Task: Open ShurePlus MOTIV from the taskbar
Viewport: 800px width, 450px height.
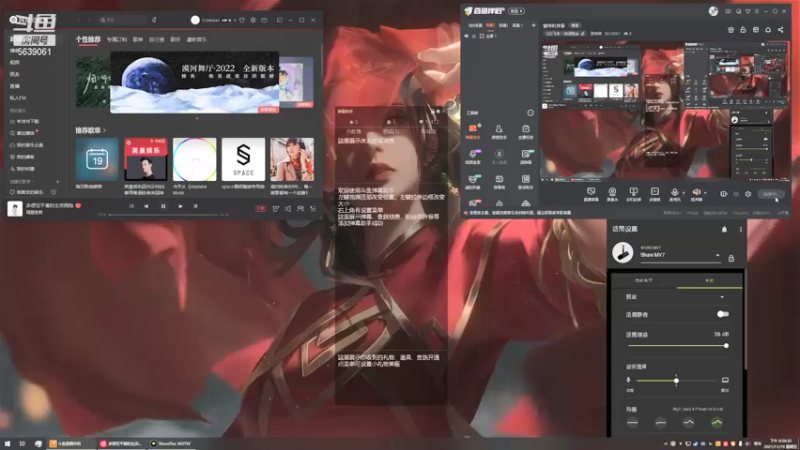Action: coord(171,444)
